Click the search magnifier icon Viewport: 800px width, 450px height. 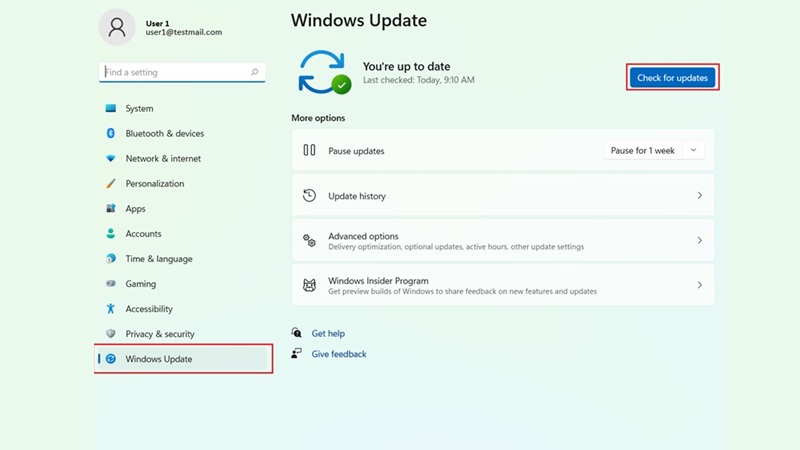255,72
